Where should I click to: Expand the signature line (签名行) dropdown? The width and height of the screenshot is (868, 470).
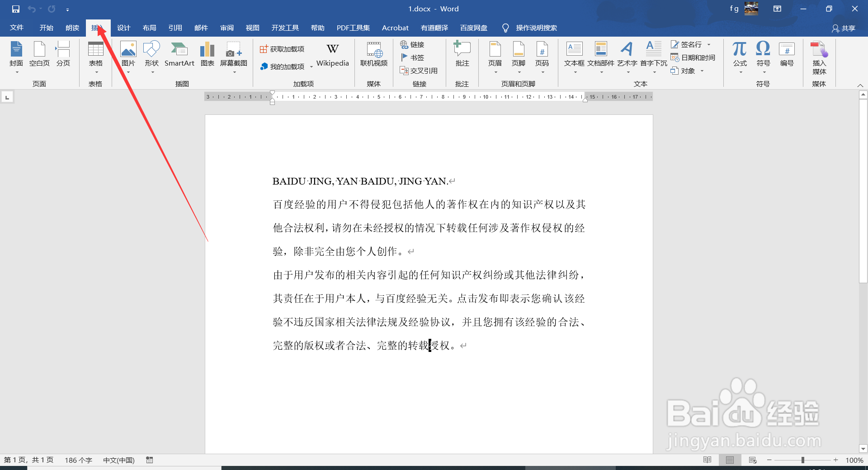click(709, 44)
